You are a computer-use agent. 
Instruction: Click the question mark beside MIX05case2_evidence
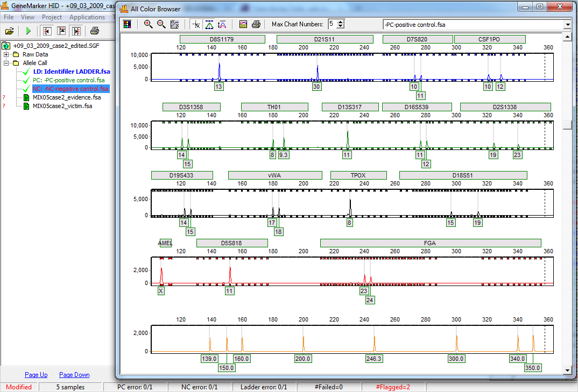[x=4, y=98]
